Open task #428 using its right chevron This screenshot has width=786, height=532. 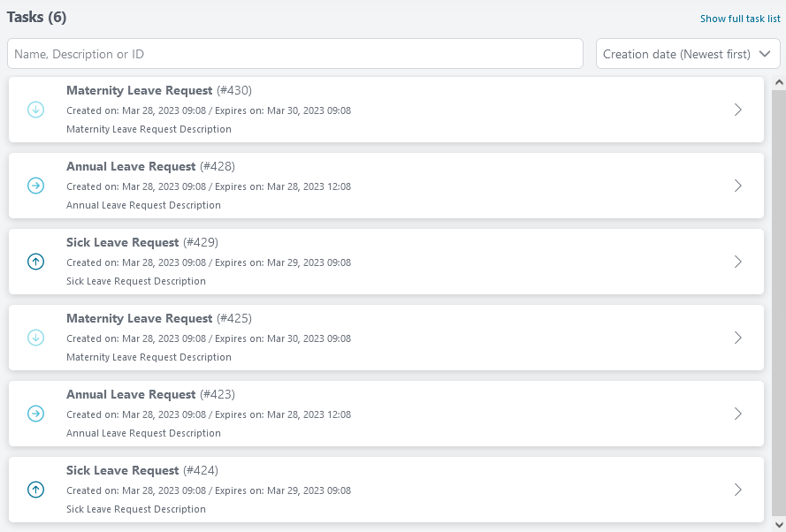click(738, 186)
